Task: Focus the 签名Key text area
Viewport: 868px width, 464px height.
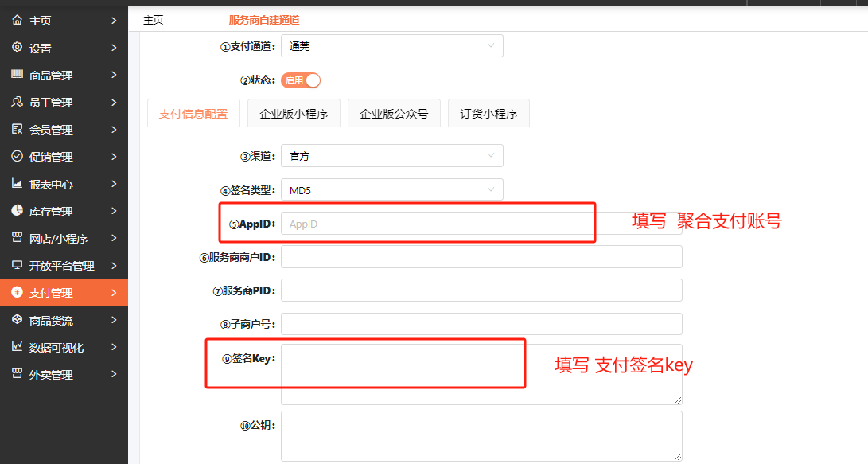Action: [481, 374]
